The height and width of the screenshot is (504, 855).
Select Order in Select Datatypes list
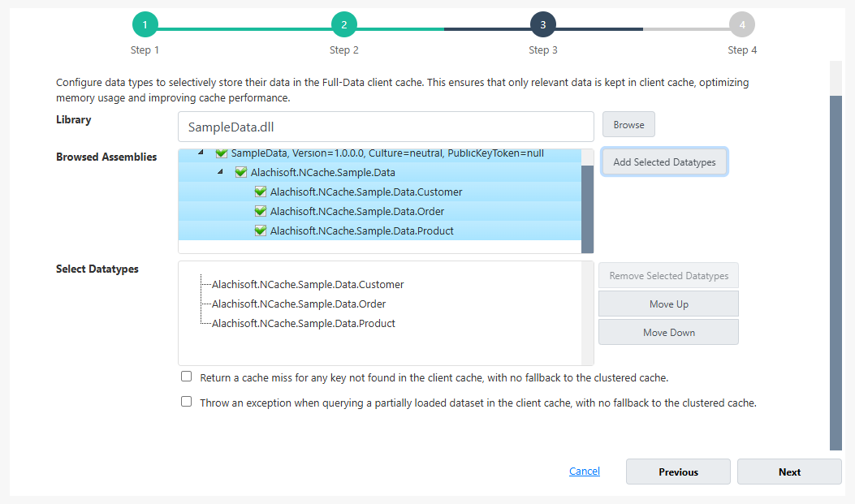pyautogui.click(x=299, y=304)
